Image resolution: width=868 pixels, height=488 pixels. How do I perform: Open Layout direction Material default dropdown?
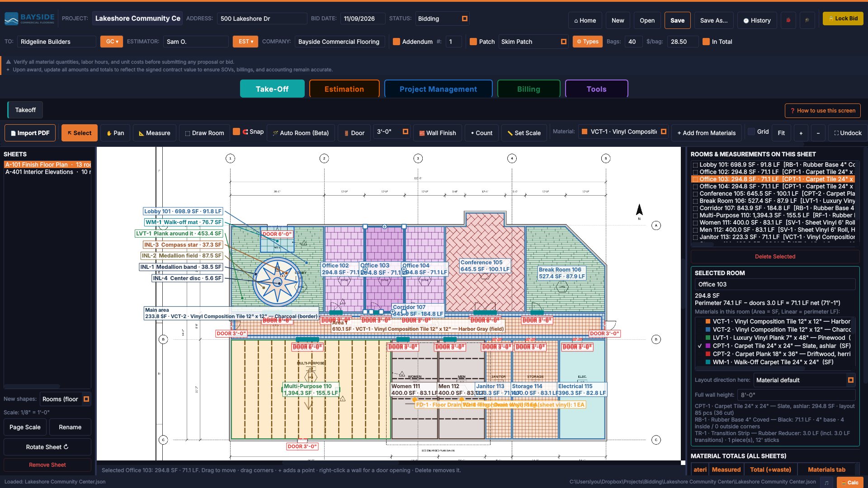pos(804,380)
